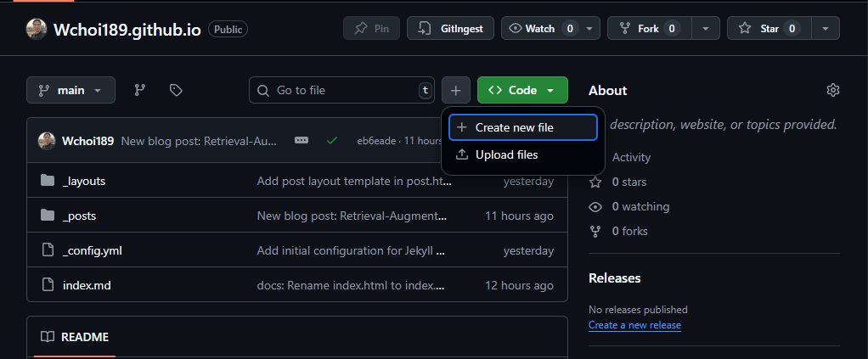This screenshot has height=359, width=868.
Task: Click the Watch button with eye icon
Action: (x=540, y=28)
